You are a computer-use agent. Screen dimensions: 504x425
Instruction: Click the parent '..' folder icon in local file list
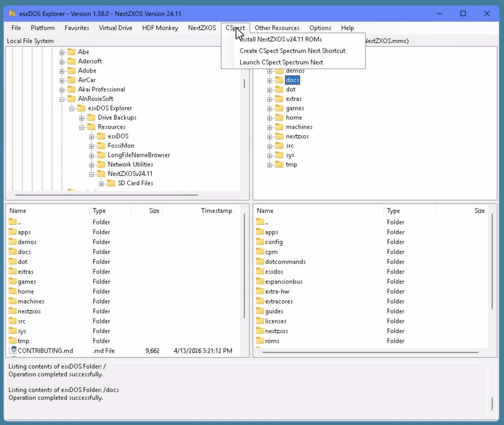coord(13,222)
